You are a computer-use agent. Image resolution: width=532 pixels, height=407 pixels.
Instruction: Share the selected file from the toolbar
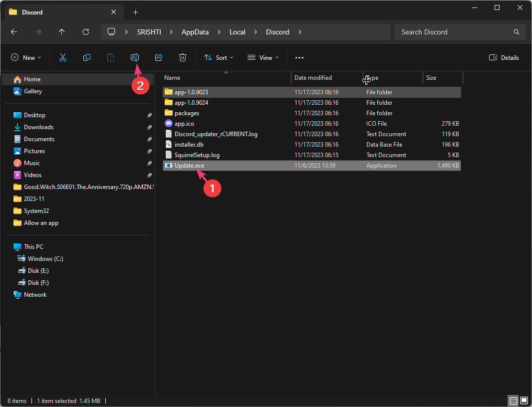tap(159, 57)
